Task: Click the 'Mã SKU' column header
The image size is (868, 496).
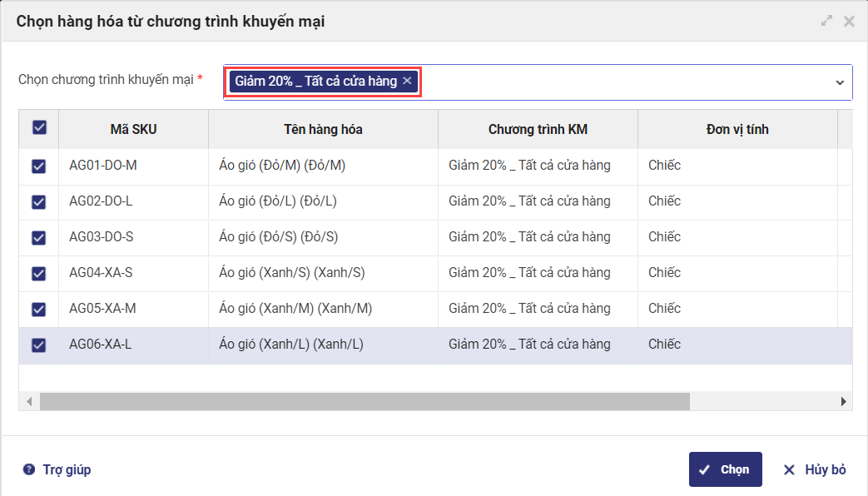Action: tap(133, 129)
